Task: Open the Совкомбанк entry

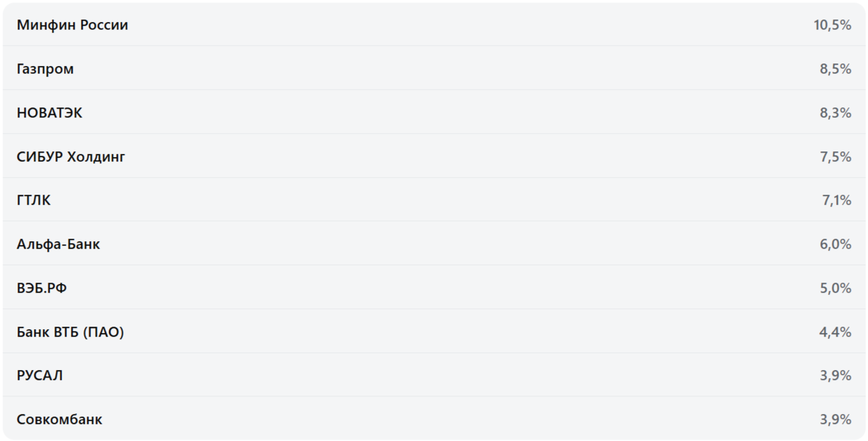Action: point(60,419)
